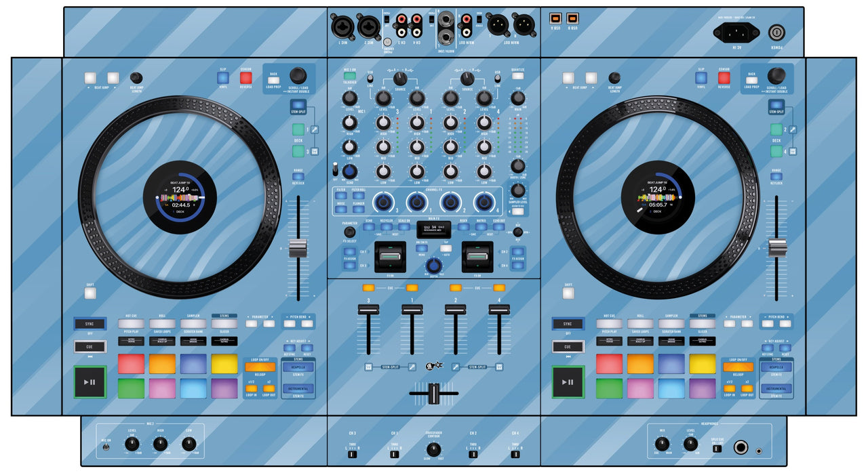This screenshot has height=473, width=868.
Task: Click the right deck Play/Pause button
Action: pyautogui.click(x=568, y=382)
